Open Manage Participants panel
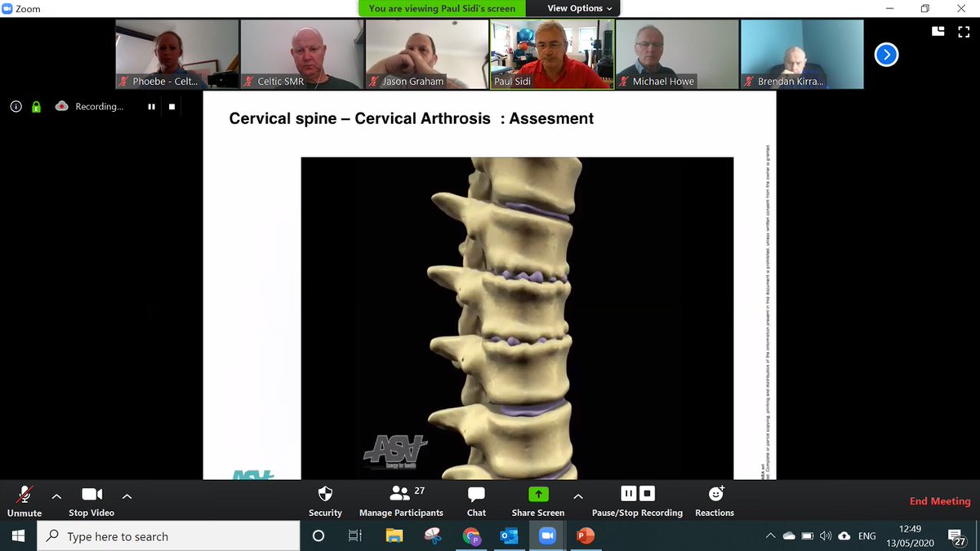The height and width of the screenshot is (551, 980). pos(401,500)
